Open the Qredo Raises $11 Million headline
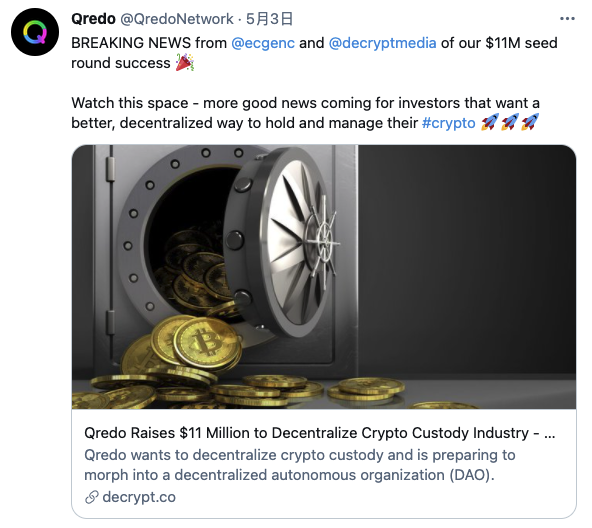This screenshot has width=592, height=528. [319, 433]
